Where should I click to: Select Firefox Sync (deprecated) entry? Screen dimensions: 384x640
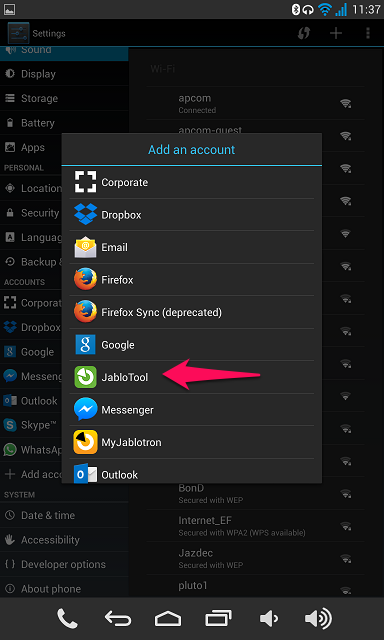pyautogui.click(x=191, y=312)
